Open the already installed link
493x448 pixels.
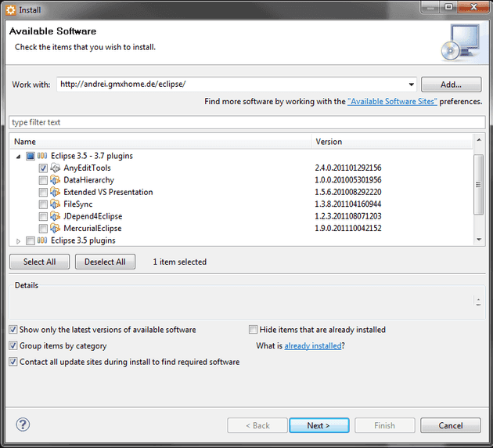(312, 345)
